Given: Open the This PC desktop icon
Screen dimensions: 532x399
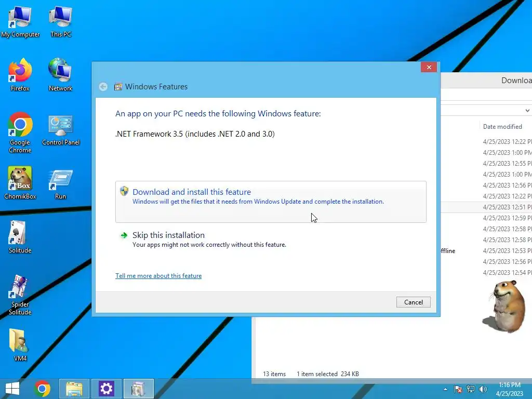Looking at the screenshot, I should 60,21.
